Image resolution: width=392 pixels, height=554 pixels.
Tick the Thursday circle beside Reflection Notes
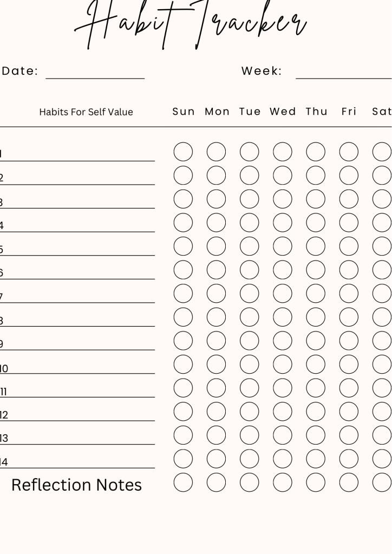pos(316,483)
